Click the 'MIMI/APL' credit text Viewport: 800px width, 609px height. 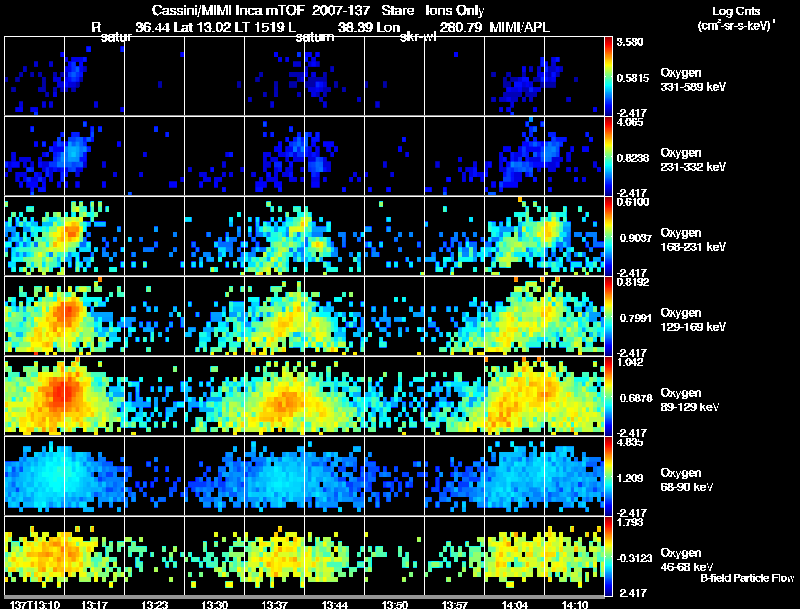pos(519,28)
